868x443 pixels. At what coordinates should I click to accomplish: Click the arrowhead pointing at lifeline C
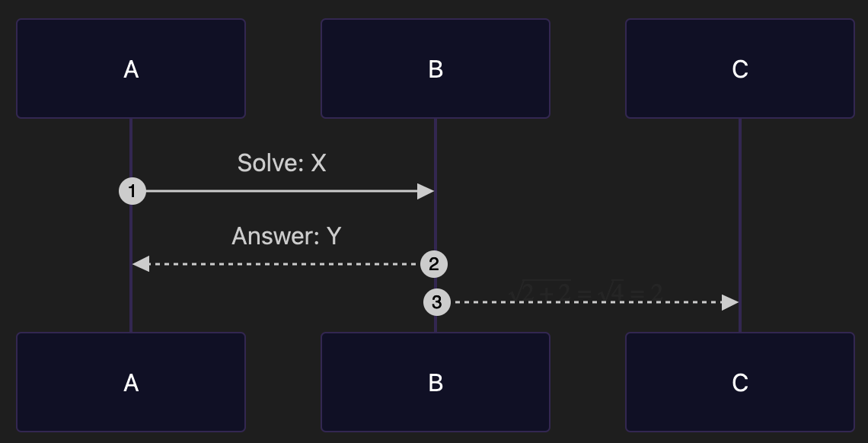730,302
